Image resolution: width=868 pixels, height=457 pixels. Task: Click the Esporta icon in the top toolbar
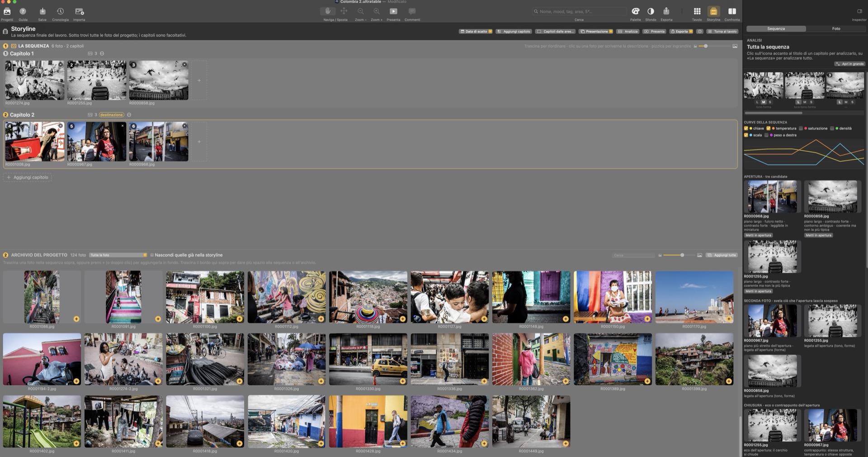point(666,11)
